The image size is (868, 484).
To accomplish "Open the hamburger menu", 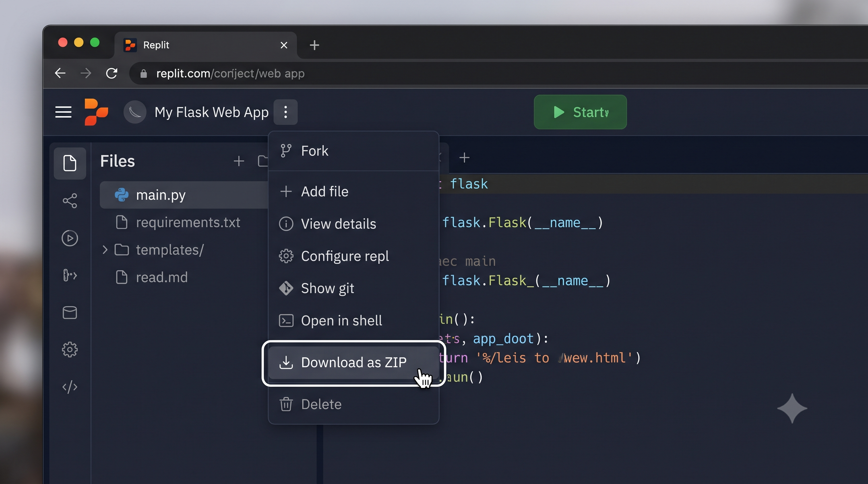I will point(63,112).
